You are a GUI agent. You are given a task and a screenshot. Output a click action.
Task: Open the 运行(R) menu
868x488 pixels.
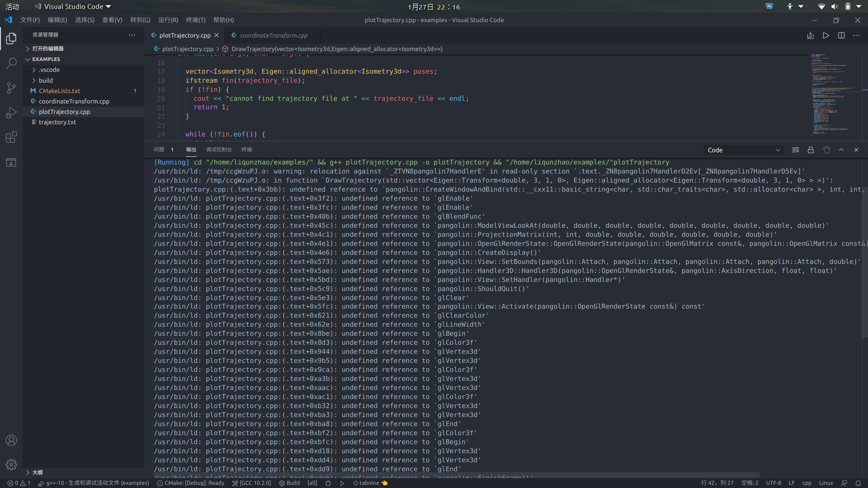168,20
